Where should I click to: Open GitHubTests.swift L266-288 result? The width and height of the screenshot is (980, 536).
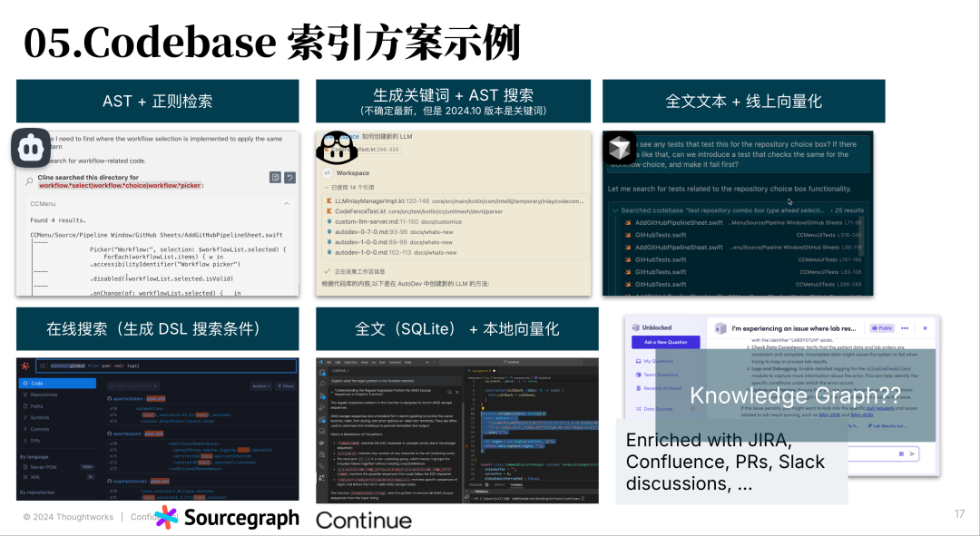tap(743, 284)
